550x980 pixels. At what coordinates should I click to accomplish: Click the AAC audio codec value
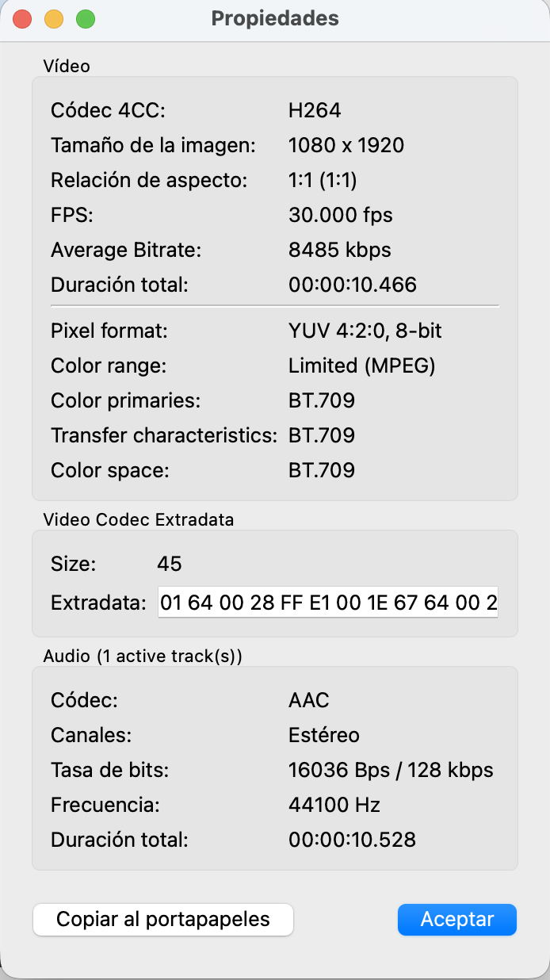309,700
